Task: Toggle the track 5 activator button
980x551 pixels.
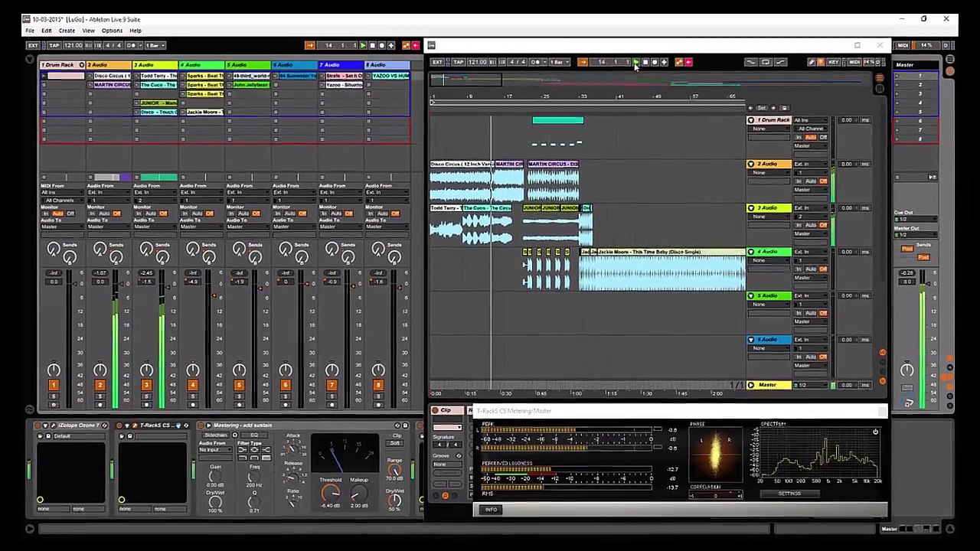Action: pyautogui.click(x=239, y=384)
